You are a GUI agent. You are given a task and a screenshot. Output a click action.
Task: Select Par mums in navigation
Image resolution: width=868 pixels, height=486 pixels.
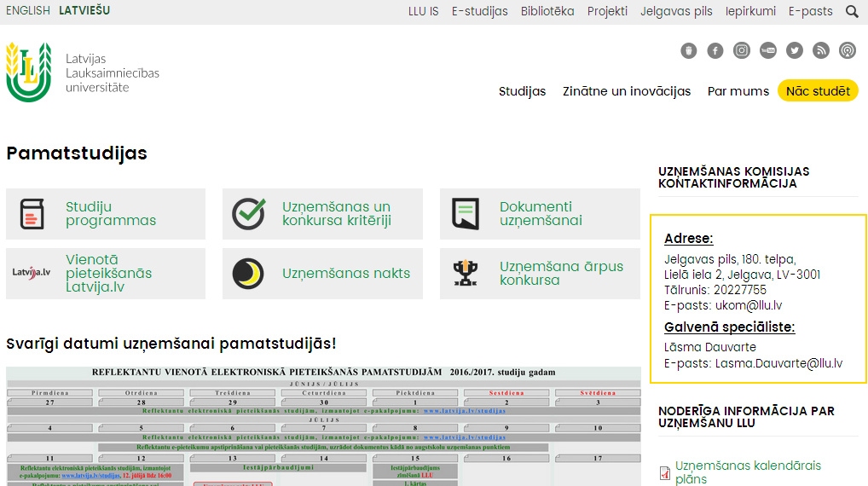point(738,91)
